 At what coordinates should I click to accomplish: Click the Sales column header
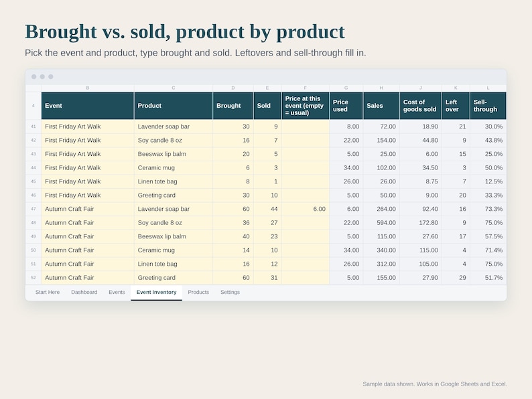pyautogui.click(x=381, y=106)
